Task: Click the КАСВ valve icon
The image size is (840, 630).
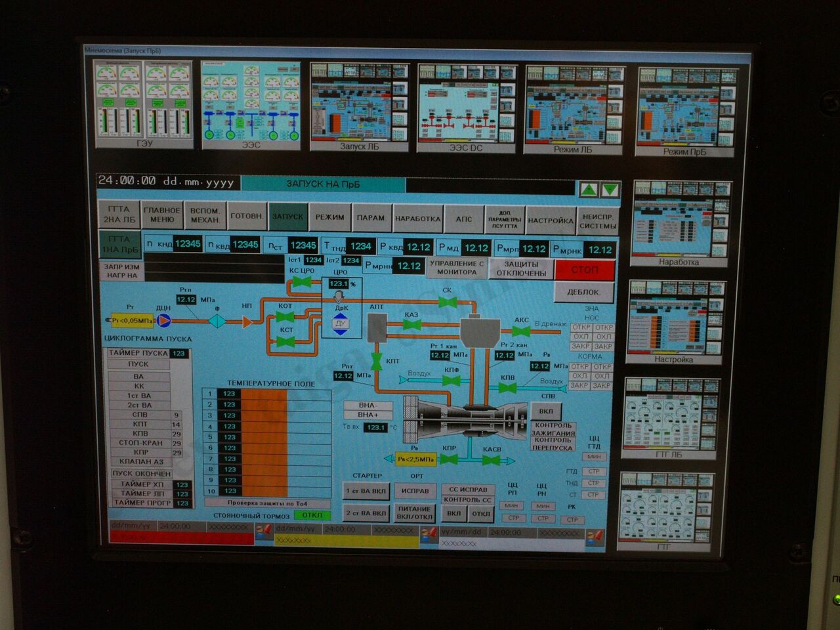Action: 492,460
